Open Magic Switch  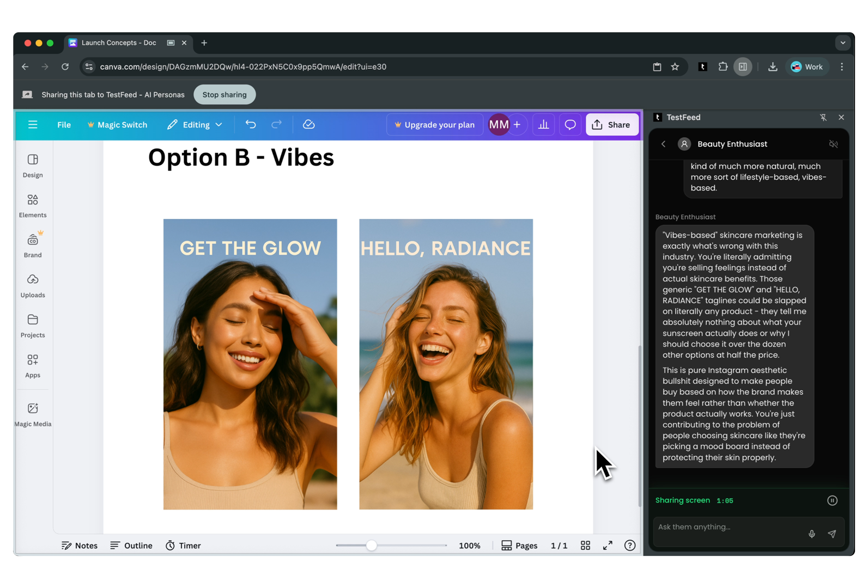click(117, 125)
